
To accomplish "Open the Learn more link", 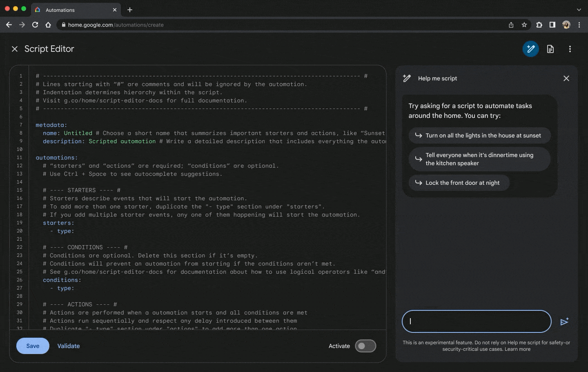I will 517,349.
